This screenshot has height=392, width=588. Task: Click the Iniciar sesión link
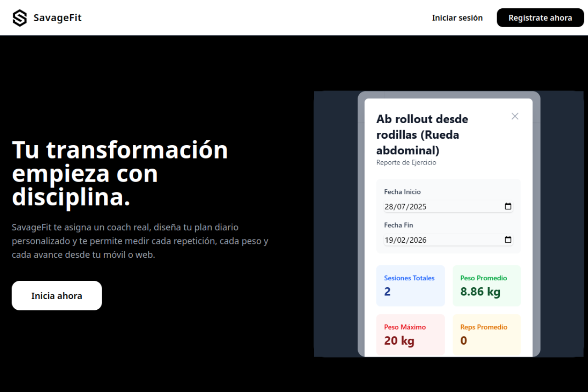(457, 18)
